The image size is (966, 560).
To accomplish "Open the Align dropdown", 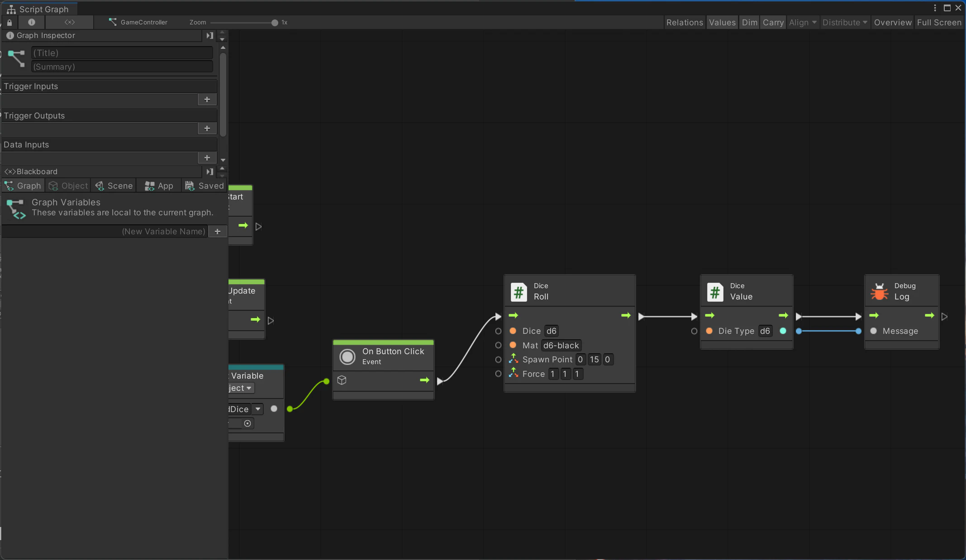I will tap(802, 23).
